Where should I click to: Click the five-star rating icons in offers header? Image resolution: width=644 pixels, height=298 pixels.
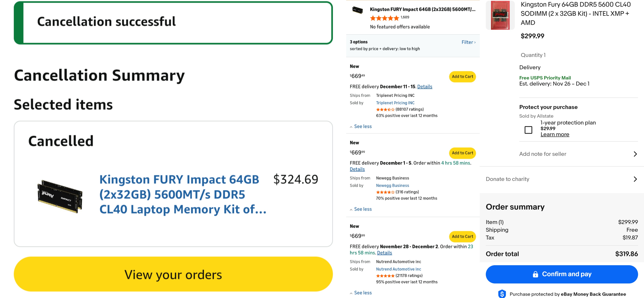click(x=384, y=18)
